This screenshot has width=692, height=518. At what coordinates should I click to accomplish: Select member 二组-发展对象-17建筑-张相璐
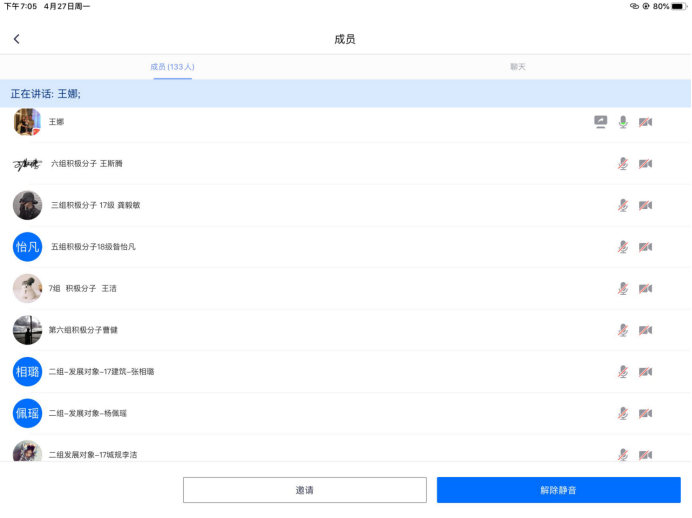[102, 372]
